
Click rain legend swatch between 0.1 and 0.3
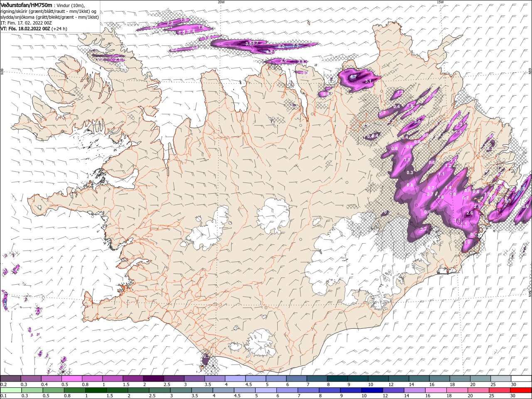tap(11, 390)
